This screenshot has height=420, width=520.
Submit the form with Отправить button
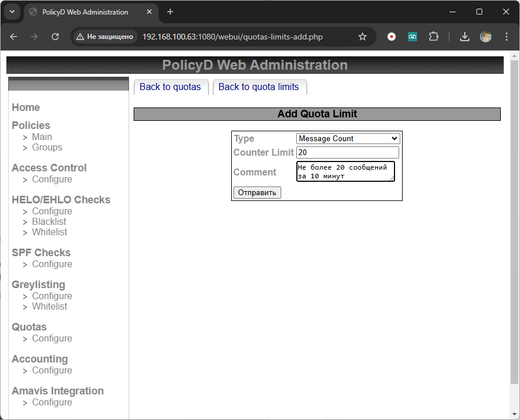[x=257, y=193]
